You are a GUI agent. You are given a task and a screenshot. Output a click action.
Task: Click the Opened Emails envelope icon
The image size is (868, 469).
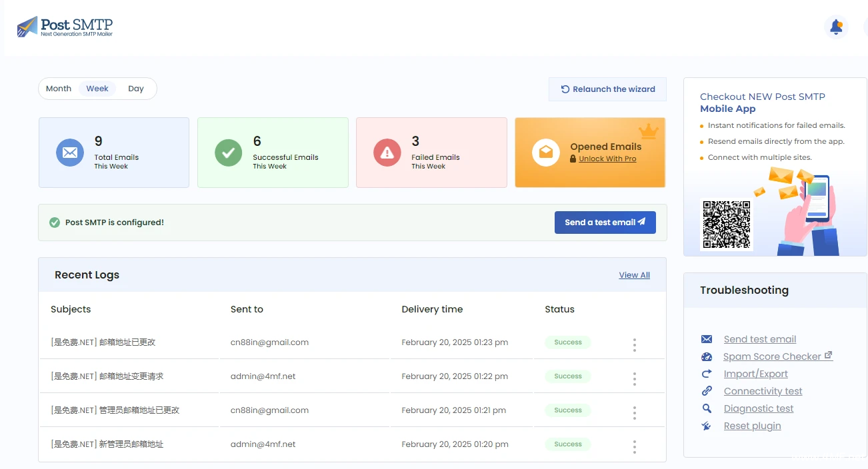pyautogui.click(x=545, y=153)
